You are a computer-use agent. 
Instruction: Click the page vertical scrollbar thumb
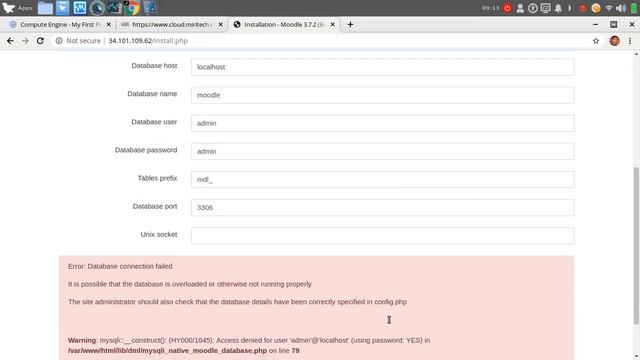[x=636, y=246]
